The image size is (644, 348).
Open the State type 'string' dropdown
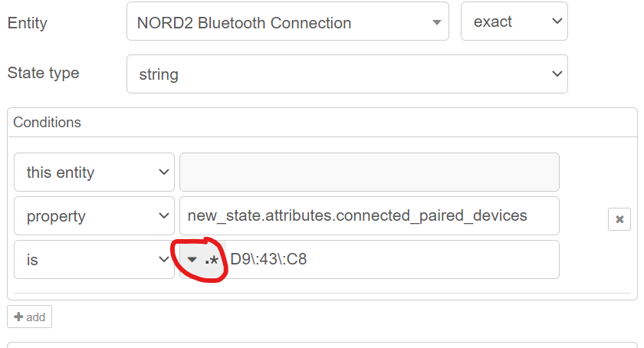coord(347,74)
